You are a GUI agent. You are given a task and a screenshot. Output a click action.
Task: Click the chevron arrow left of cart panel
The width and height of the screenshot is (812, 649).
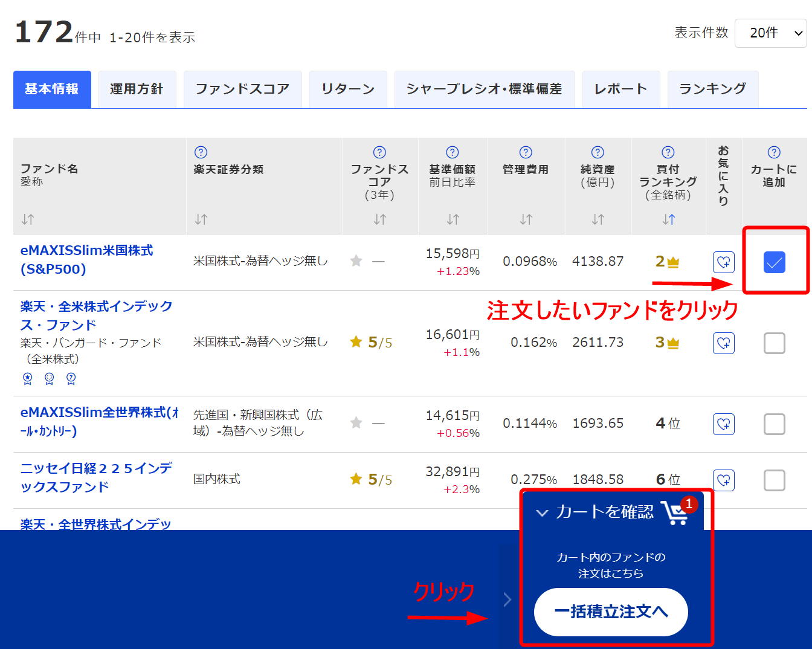pos(507,599)
